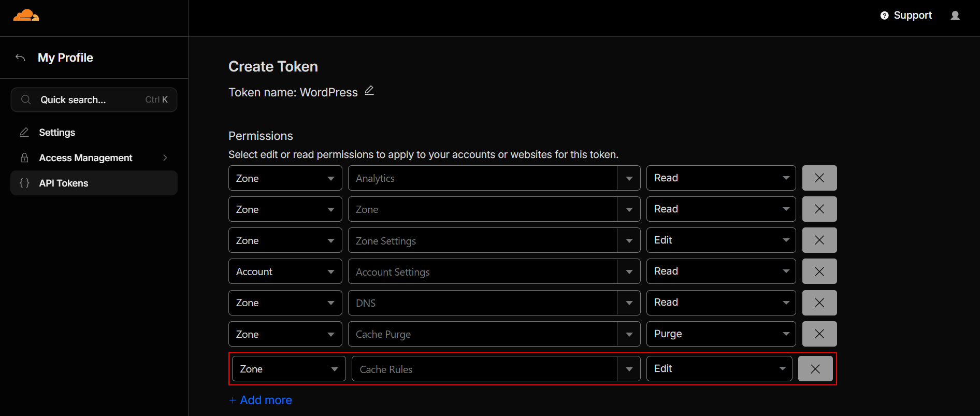Remove the Zone Read permission row

819,209
